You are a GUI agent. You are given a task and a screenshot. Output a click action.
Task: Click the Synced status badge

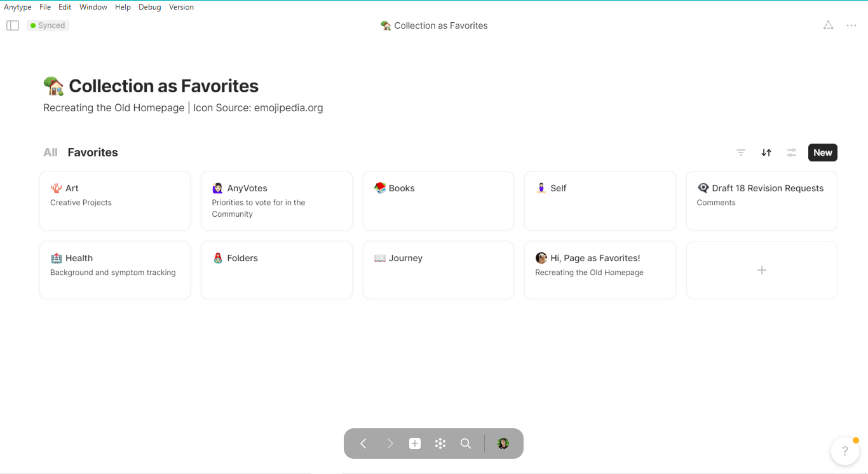48,25
